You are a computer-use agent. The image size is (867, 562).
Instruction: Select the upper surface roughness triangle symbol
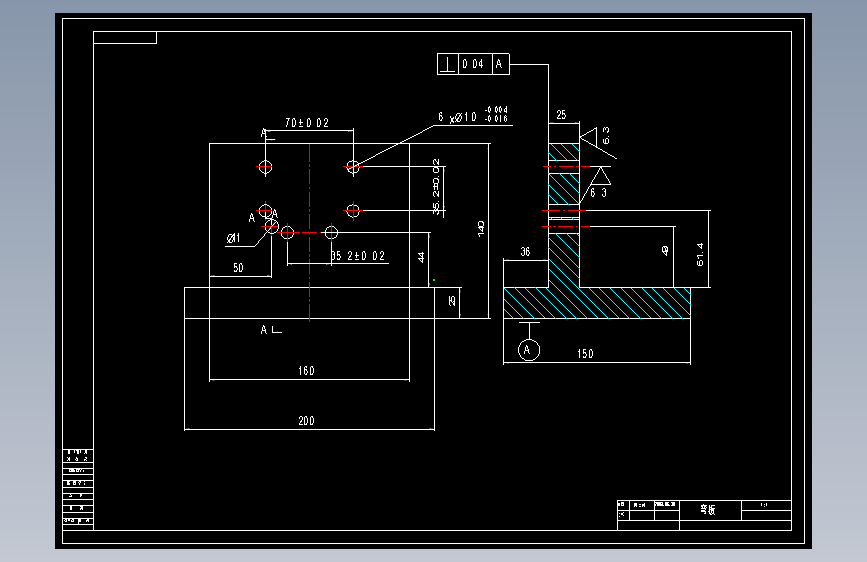tap(589, 137)
